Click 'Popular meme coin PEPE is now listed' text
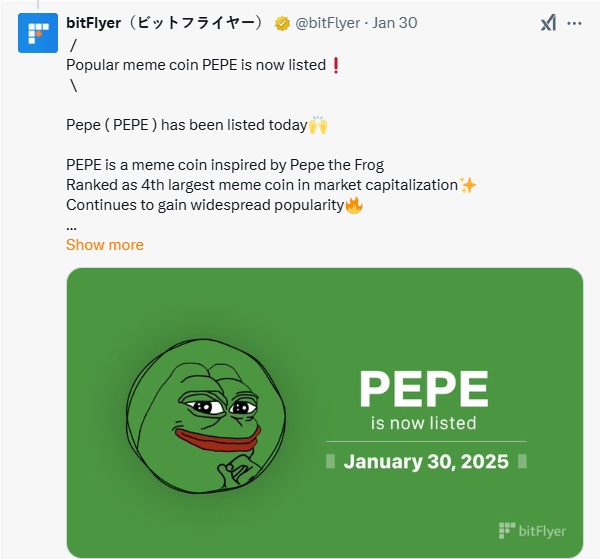The width and height of the screenshot is (600, 559). click(196, 65)
